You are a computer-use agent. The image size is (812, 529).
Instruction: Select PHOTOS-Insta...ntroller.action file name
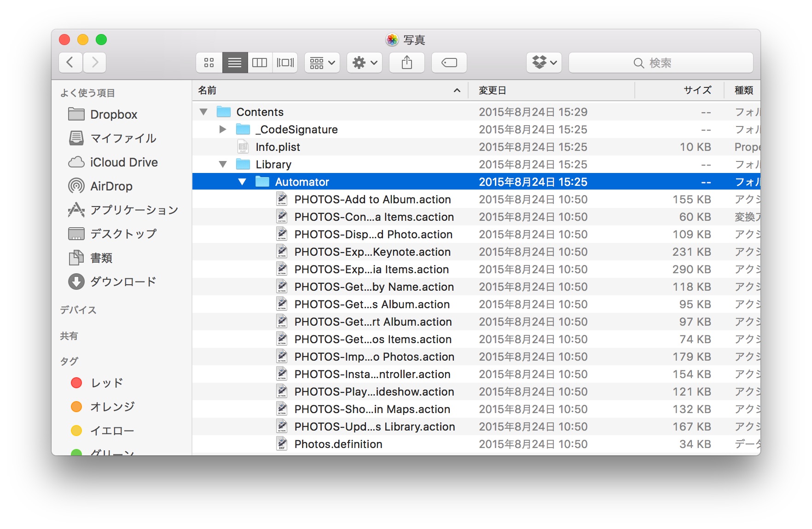[373, 374]
